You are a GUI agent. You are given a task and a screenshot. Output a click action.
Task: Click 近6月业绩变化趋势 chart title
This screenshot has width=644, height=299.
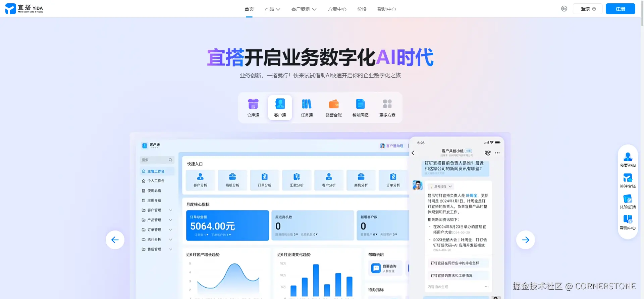tap(294, 255)
